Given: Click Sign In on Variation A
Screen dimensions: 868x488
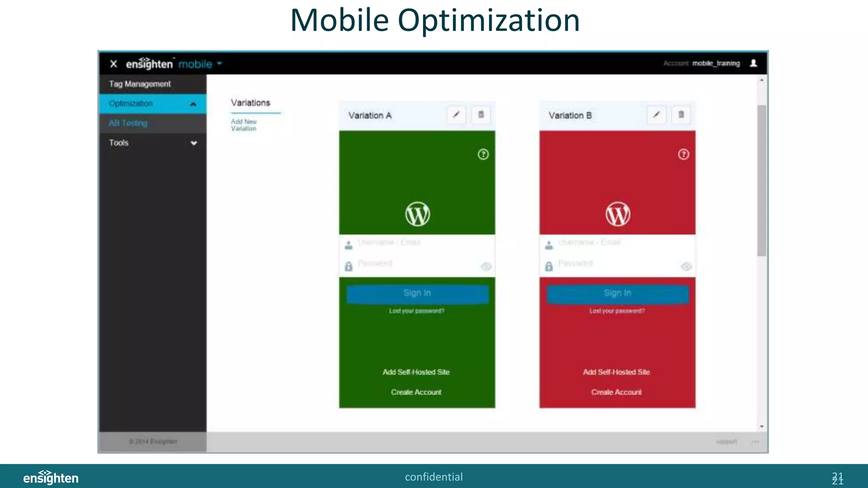Looking at the screenshot, I should point(417,294).
